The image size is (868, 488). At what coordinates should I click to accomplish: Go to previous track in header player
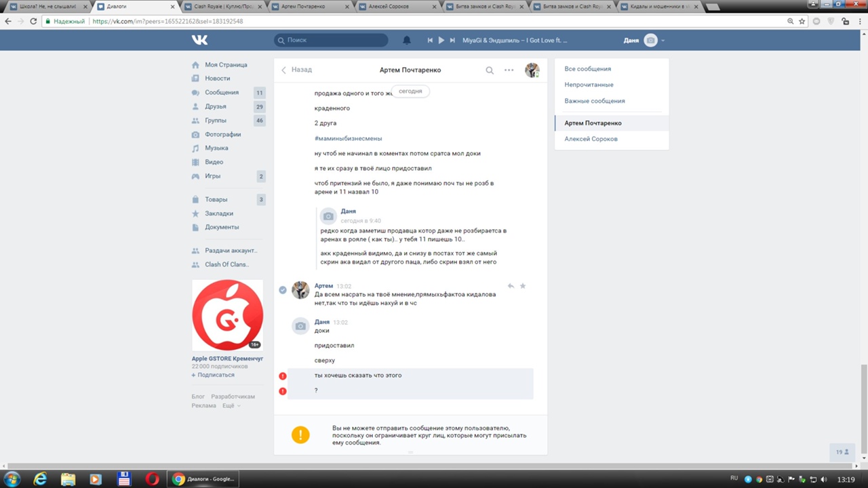[430, 41]
